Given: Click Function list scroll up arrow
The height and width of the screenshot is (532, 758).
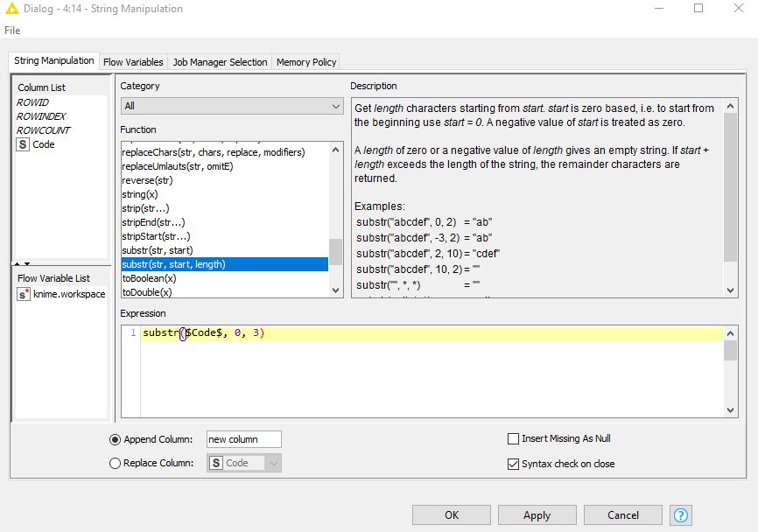Looking at the screenshot, I should tap(335, 150).
